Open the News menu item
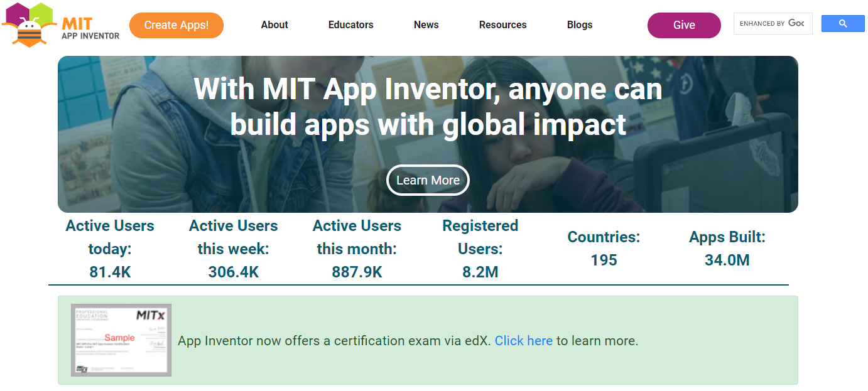The width and height of the screenshot is (868, 391). (x=426, y=25)
